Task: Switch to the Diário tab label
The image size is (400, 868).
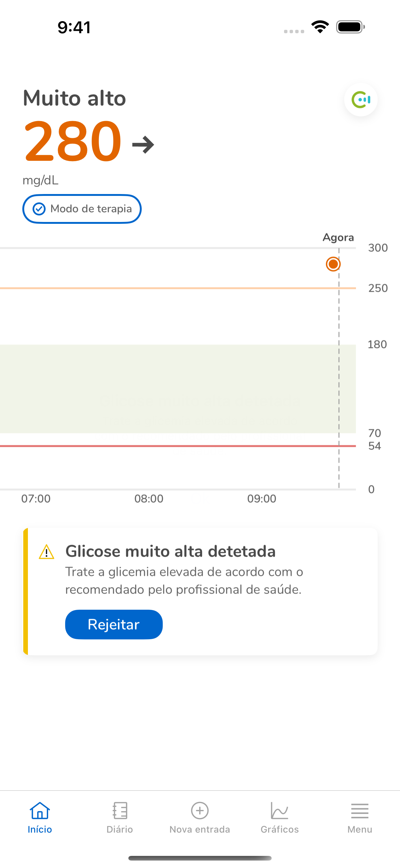Action: (x=119, y=829)
